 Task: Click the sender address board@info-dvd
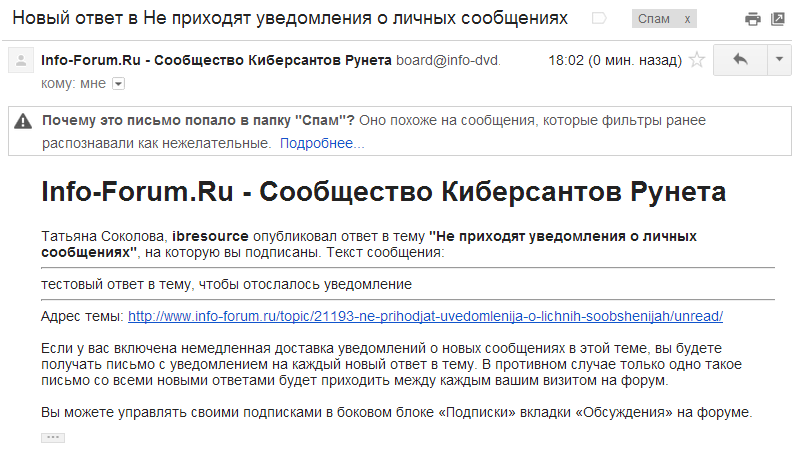tap(447, 60)
